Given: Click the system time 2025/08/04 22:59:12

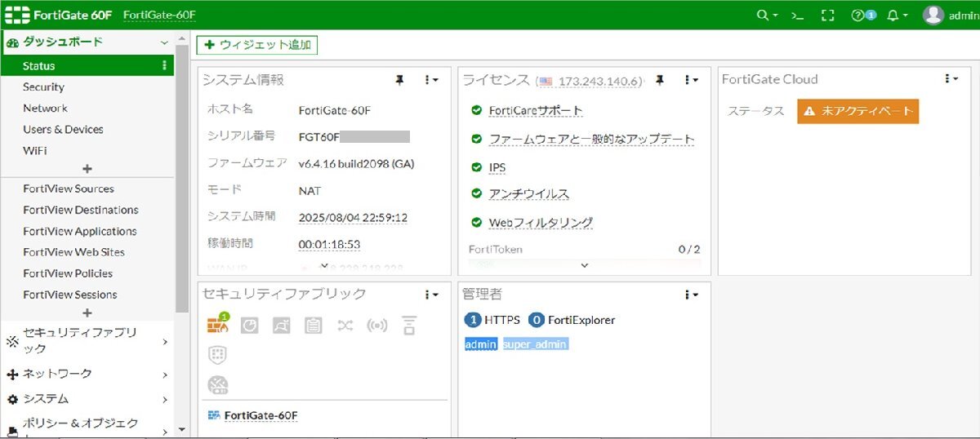Looking at the screenshot, I should [353, 218].
